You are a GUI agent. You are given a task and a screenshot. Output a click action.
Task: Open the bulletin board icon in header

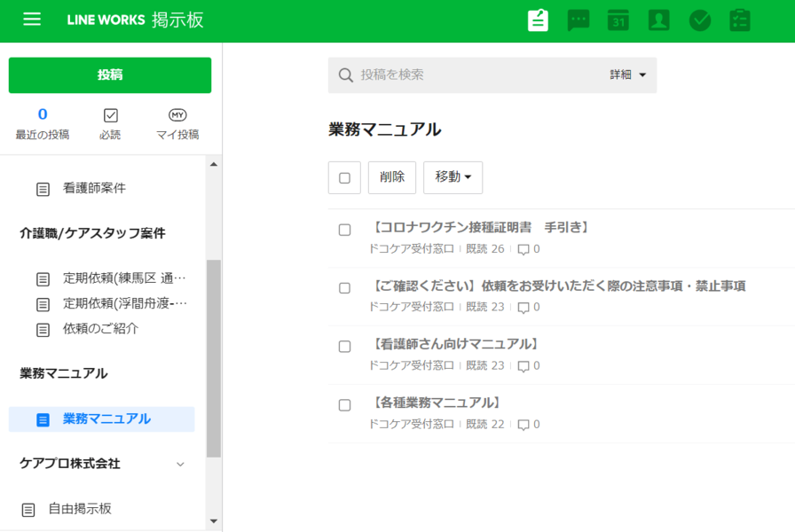pos(538,20)
